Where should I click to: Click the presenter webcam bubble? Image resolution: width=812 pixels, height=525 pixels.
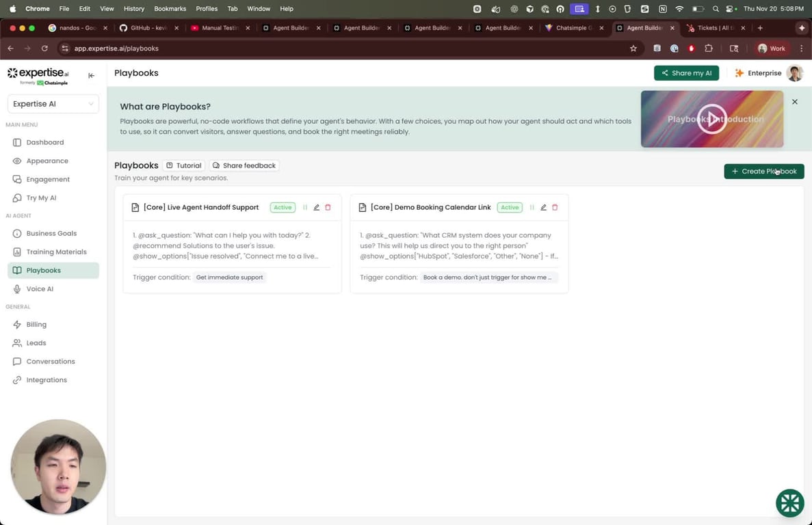click(x=58, y=466)
